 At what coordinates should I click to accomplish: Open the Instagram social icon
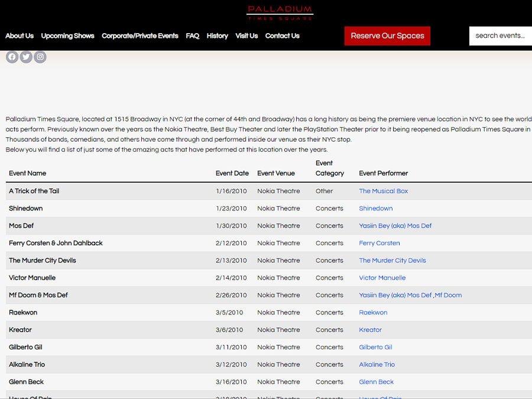(40, 57)
